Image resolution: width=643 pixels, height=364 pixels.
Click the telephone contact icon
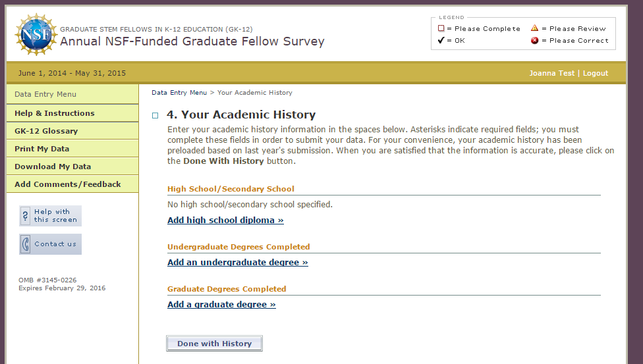26,244
